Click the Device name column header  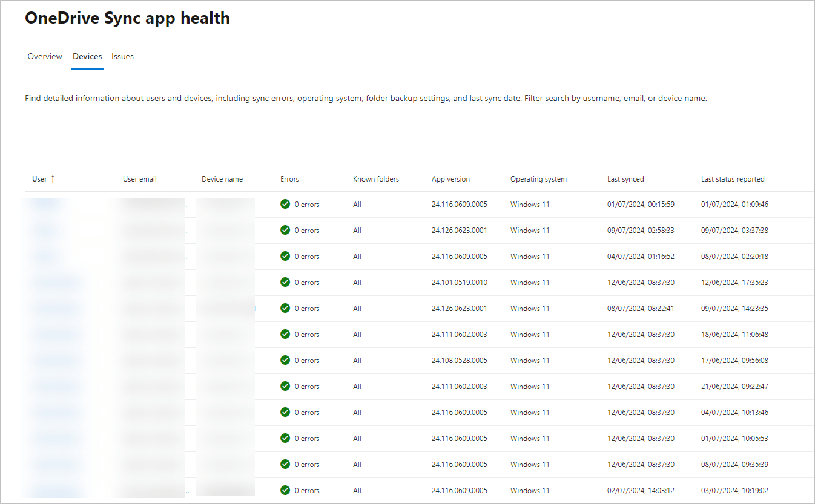[x=222, y=179]
